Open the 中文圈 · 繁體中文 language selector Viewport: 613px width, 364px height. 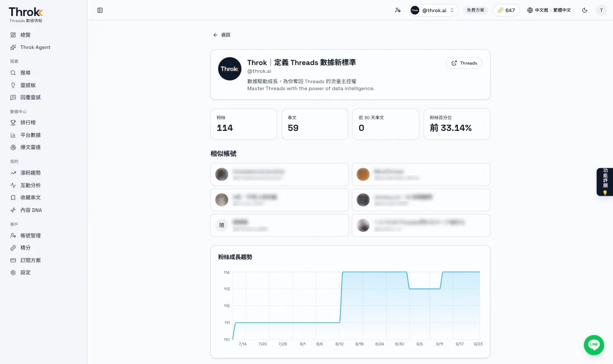pos(549,10)
